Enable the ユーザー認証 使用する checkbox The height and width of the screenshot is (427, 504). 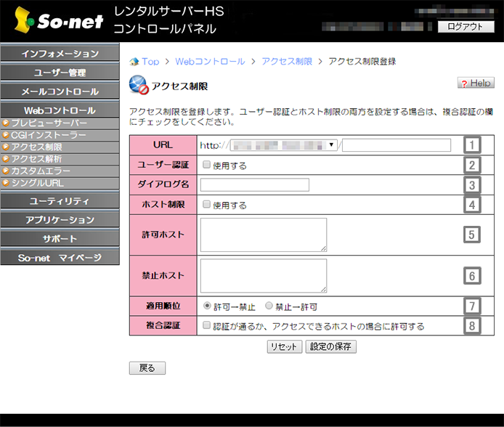(208, 165)
